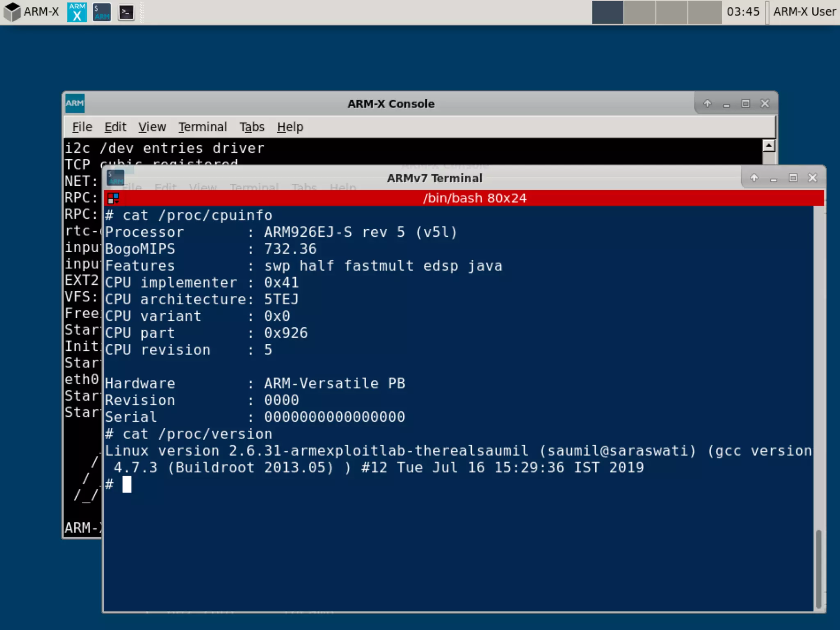840x630 pixels.
Task: Launch the ARM-X launcher panel icon
Action: pyautogui.click(x=77, y=12)
